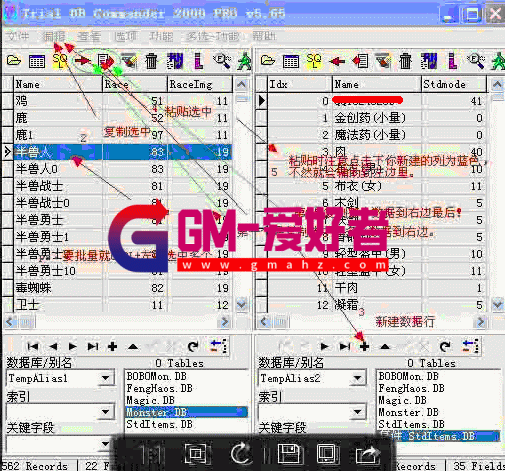Expand the TempAlias2 database alias dropdown
This screenshot has height=471, width=505.
[358, 378]
